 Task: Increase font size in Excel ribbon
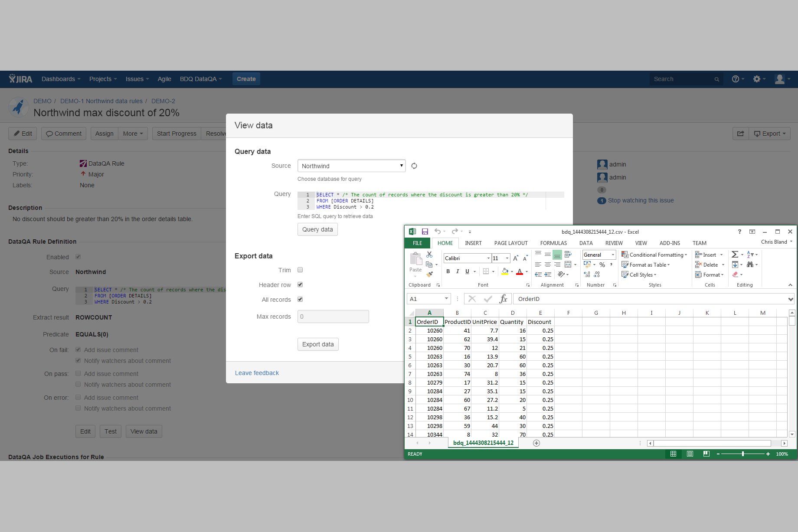point(516,258)
